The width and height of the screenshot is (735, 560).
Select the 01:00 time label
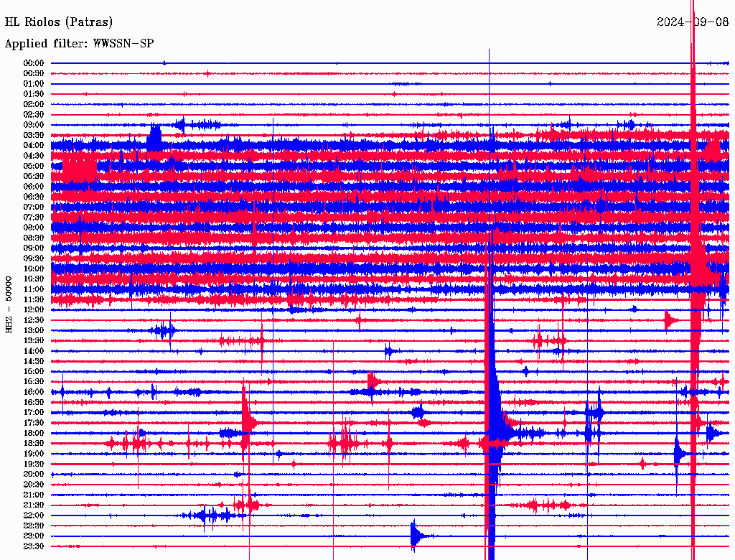[x=34, y=84]
